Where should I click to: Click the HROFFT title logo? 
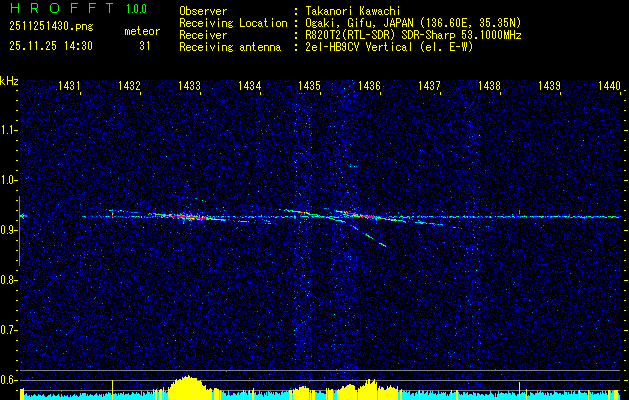[x=61, y=9]
